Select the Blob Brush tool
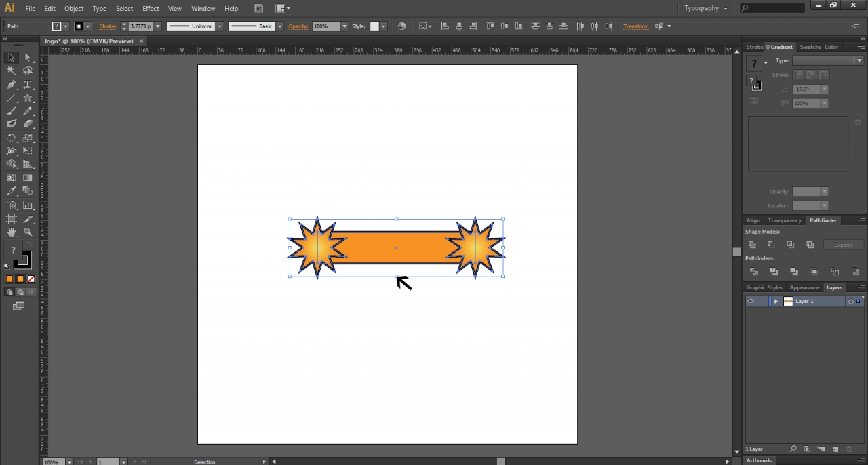 click(x=12, y=124)
